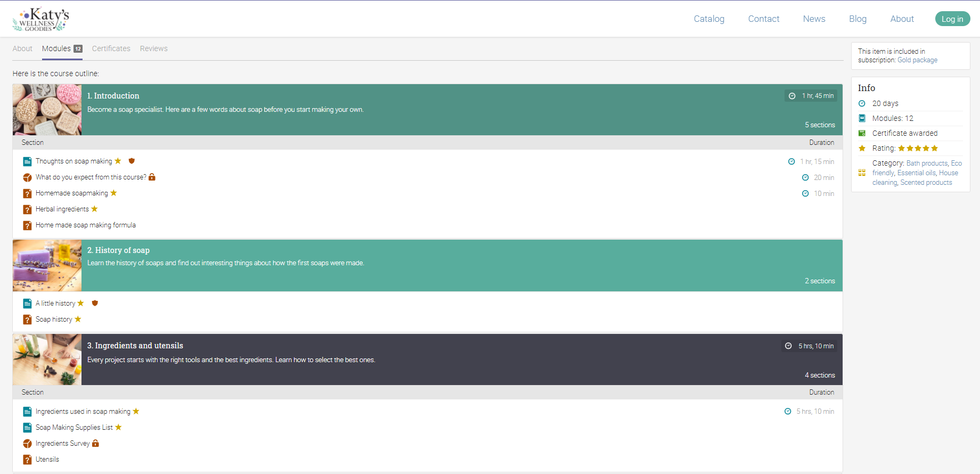Click the Log in button
The height and width of the screenshot is (474, 980).
952,19
